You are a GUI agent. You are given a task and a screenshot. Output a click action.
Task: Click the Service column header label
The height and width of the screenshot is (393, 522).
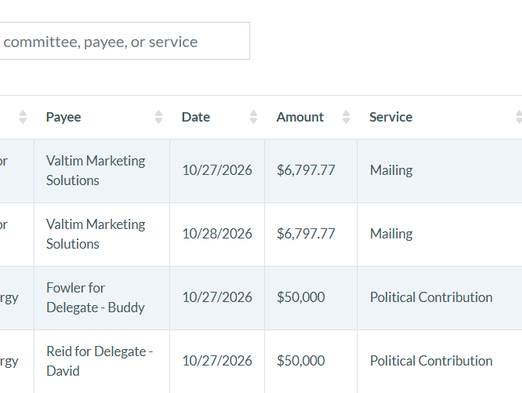coord(391,117)
